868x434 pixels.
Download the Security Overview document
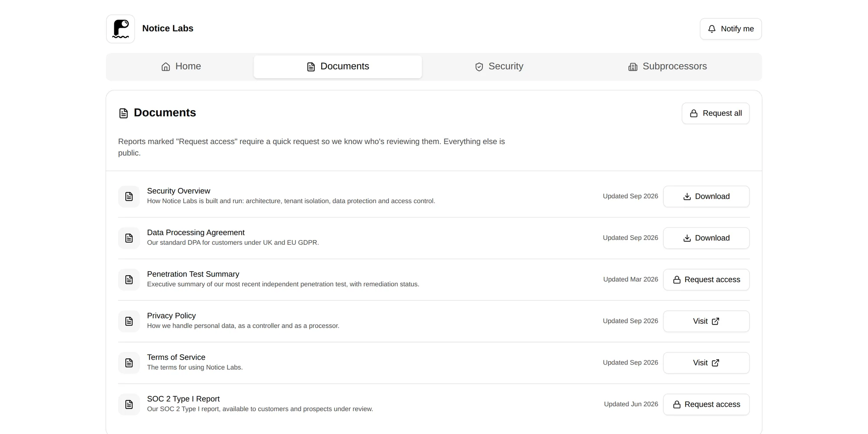pyautogui.click(x=706, y=197)
